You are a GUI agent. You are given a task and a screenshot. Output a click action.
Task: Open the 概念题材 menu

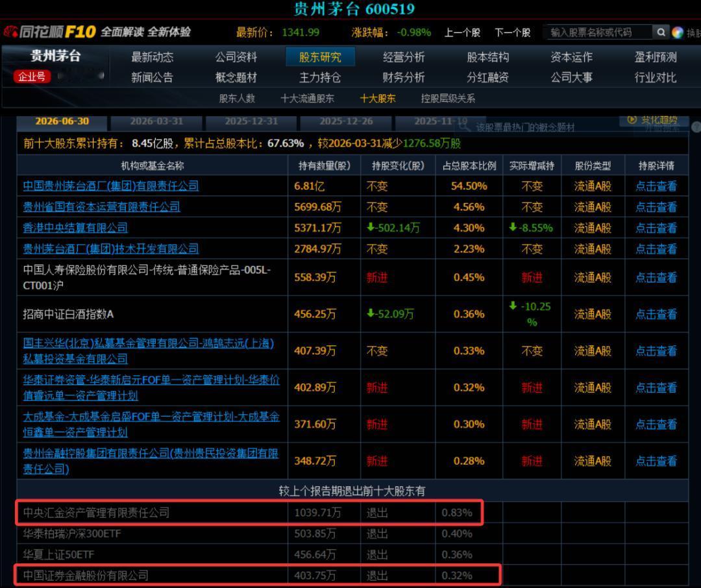(x=236, y=77)
